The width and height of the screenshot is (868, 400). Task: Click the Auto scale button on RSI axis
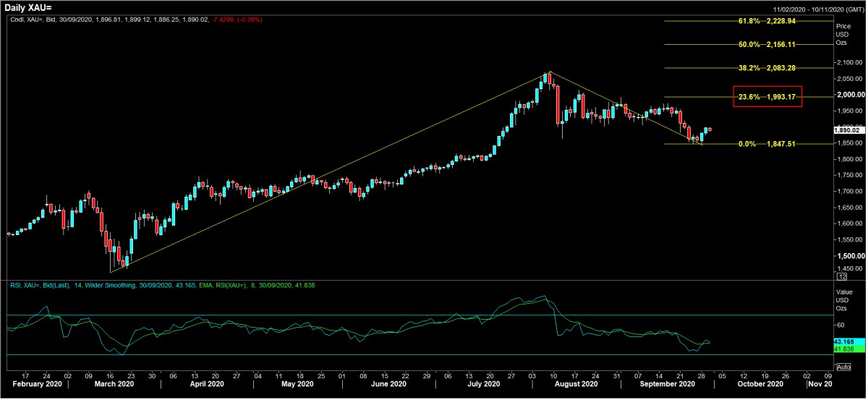click(x=842, y=367)
